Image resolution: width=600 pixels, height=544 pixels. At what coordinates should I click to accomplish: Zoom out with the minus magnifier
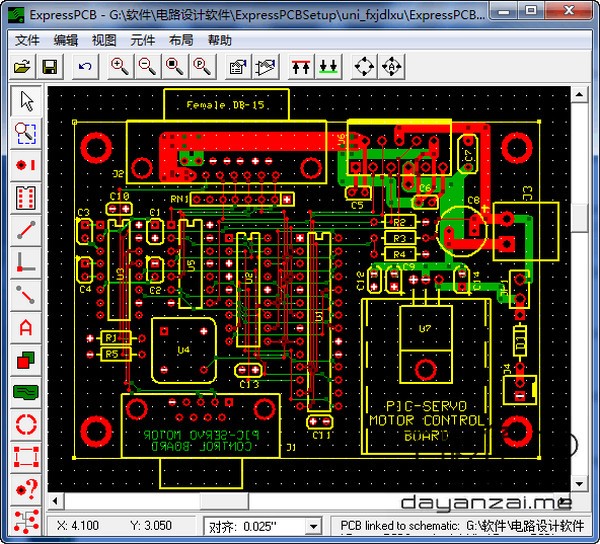147,67
